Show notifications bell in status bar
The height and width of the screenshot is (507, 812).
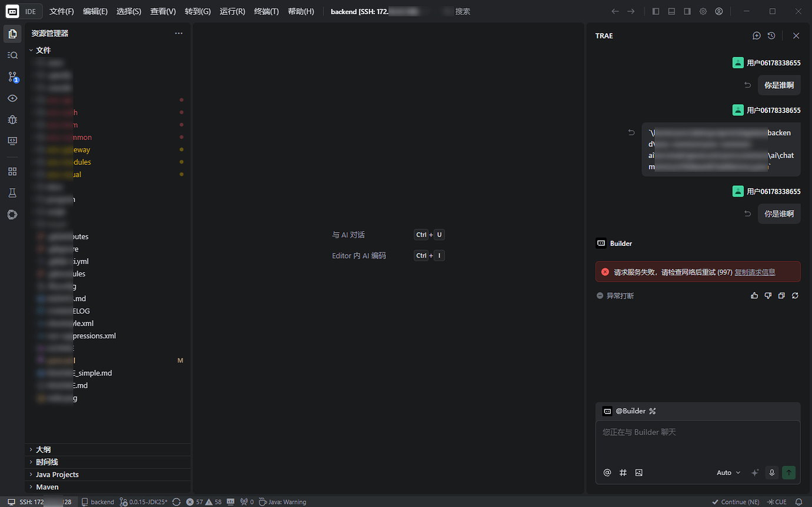798,502
